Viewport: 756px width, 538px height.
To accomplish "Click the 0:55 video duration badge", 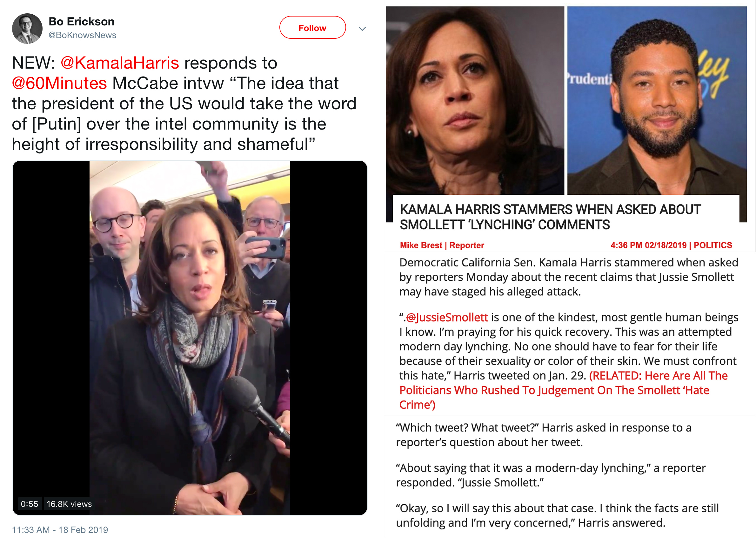I will pos(30,504).
